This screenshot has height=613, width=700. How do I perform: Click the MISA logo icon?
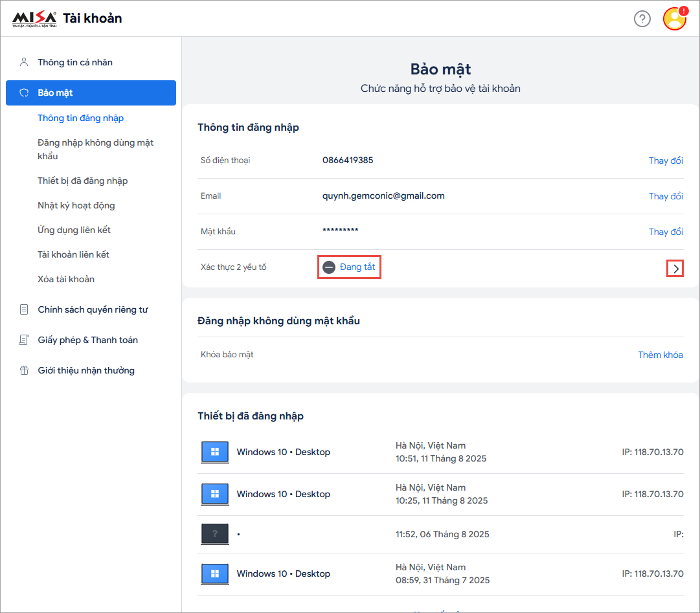(34, 18)
